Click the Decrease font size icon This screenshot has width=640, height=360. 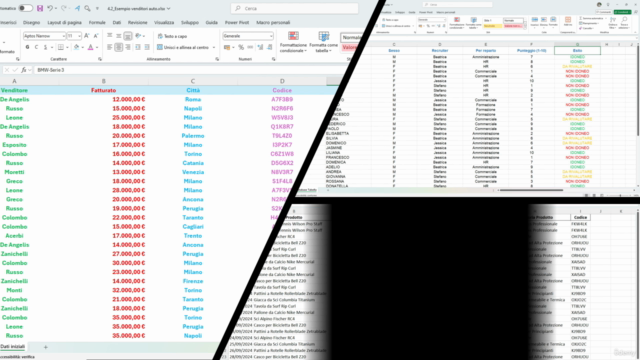click(96, 36)
